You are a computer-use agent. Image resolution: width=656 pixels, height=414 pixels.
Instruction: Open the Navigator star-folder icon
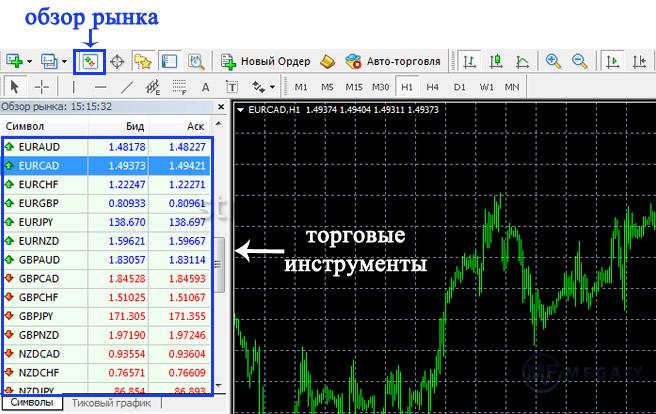(143, 61)
